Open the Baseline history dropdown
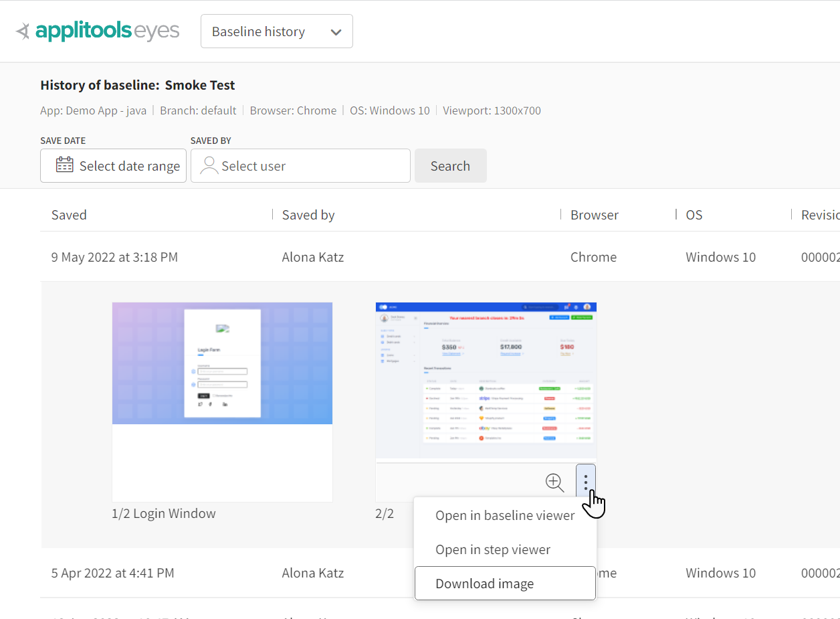This screenshot has height=619, width=840. (x=276, y=31)
